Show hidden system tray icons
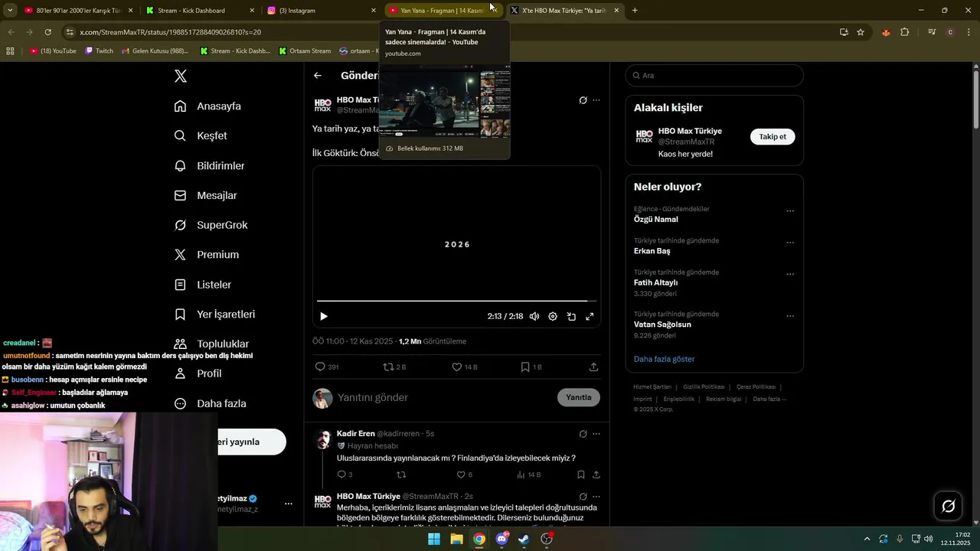The height and width of the screenshot is (551, 980). [867, 539]
